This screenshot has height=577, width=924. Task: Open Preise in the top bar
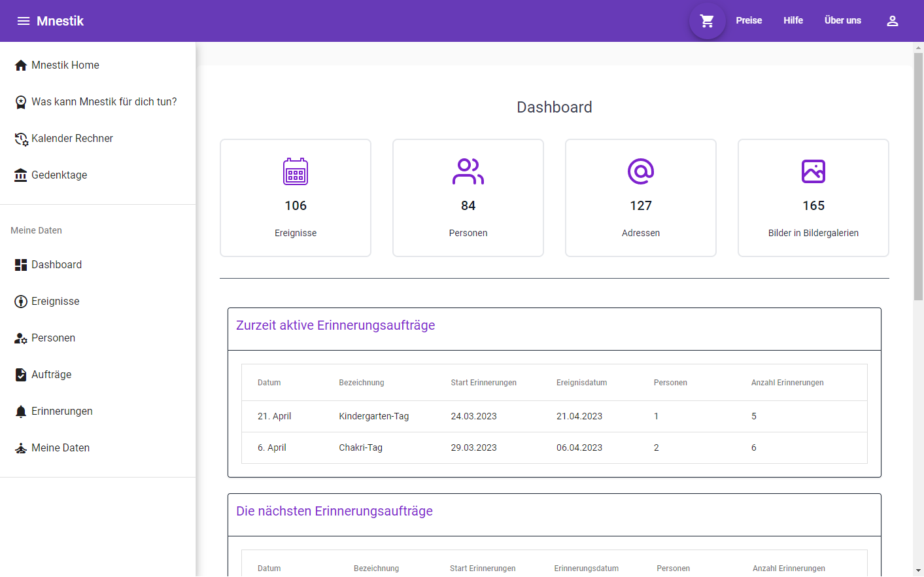click(749, 21)
